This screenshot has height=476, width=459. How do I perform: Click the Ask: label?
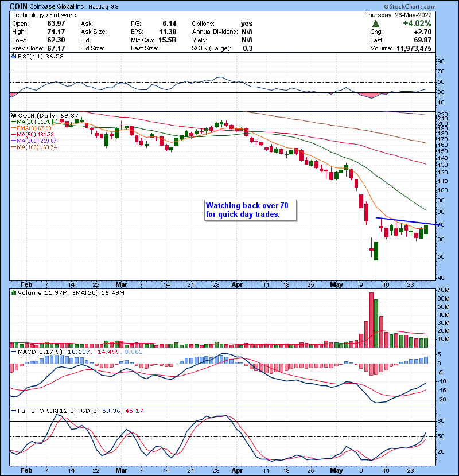87,24
